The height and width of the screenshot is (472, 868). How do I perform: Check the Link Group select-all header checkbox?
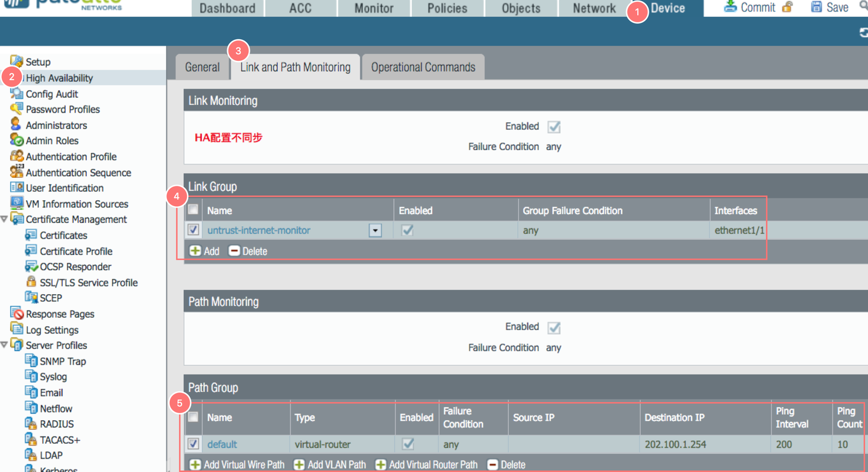click(x=193, y=210)
